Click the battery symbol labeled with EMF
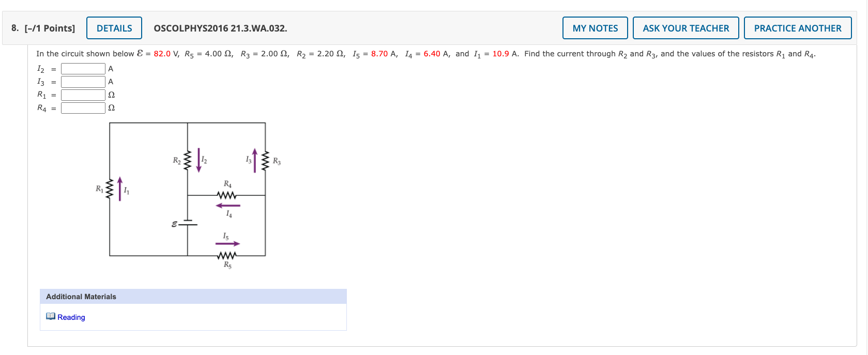 coord(187,223)
